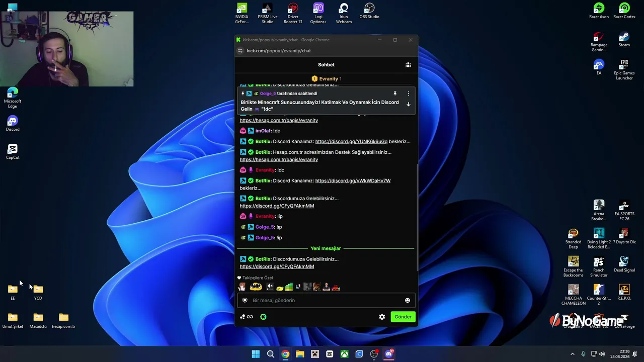Image resolution: width=644 pixels, height=362 pixels.
Task: Open Razer Cortex desktop icon
Action: [624, 11]
